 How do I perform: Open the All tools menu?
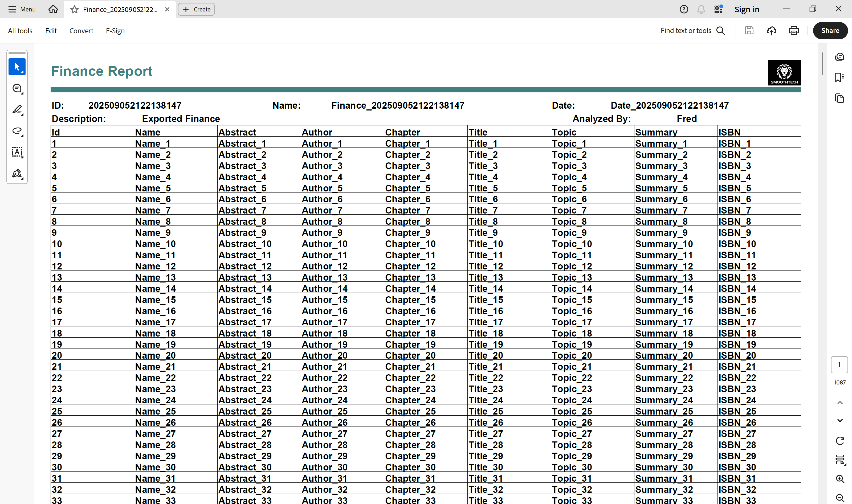[x=20, y=31]
